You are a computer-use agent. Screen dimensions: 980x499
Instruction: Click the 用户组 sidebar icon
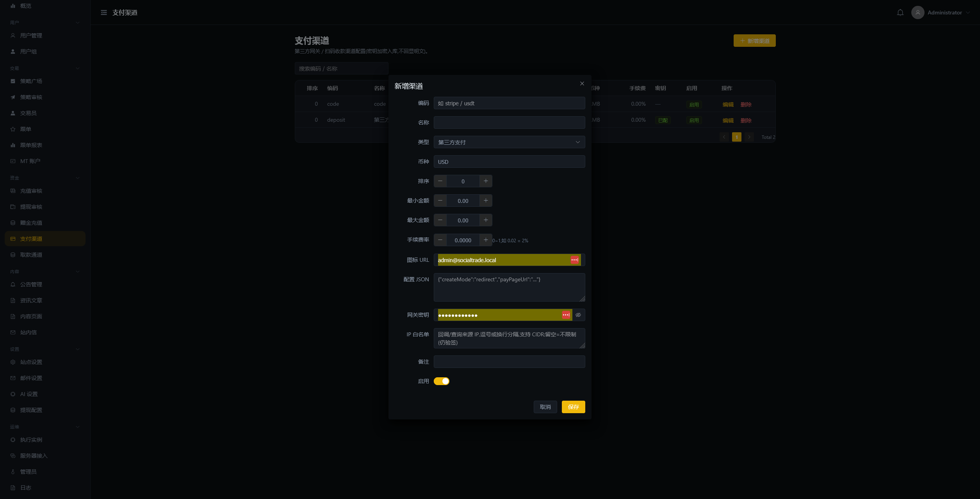tap(13, 51)
